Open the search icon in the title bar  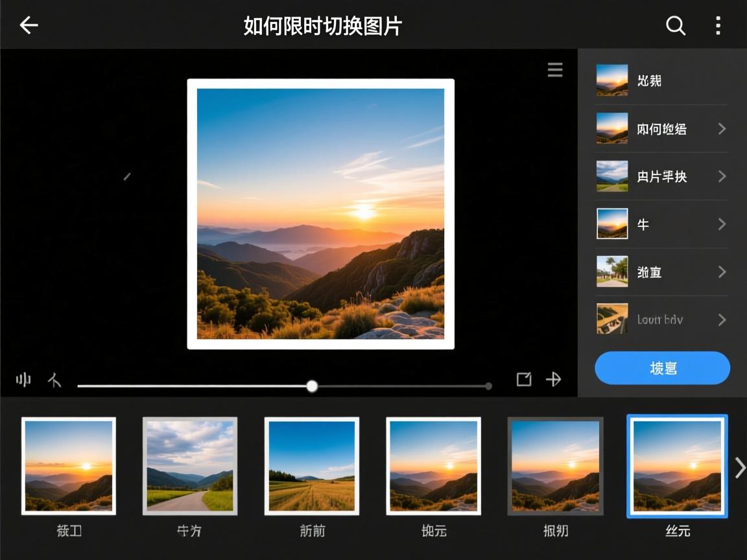pos(676,25)
